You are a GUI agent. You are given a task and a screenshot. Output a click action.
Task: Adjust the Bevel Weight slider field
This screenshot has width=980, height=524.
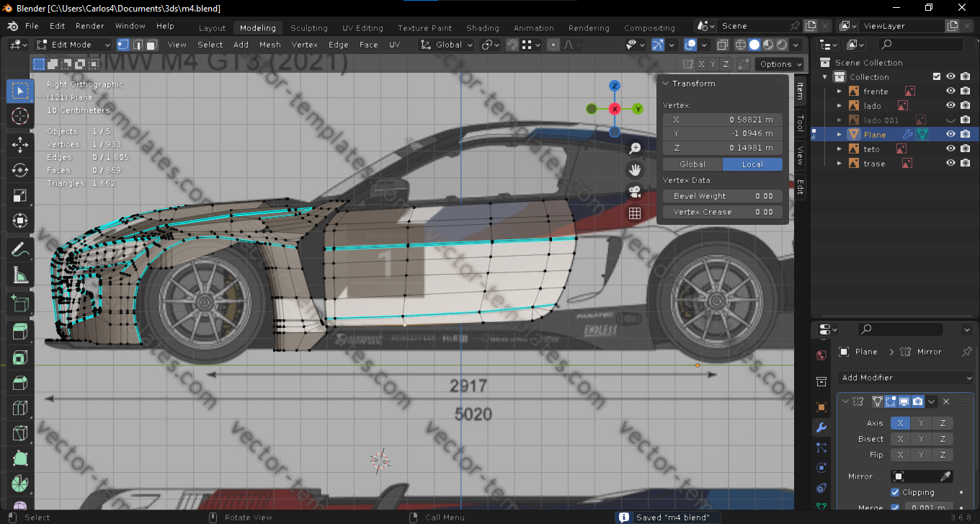coord(722,196)
